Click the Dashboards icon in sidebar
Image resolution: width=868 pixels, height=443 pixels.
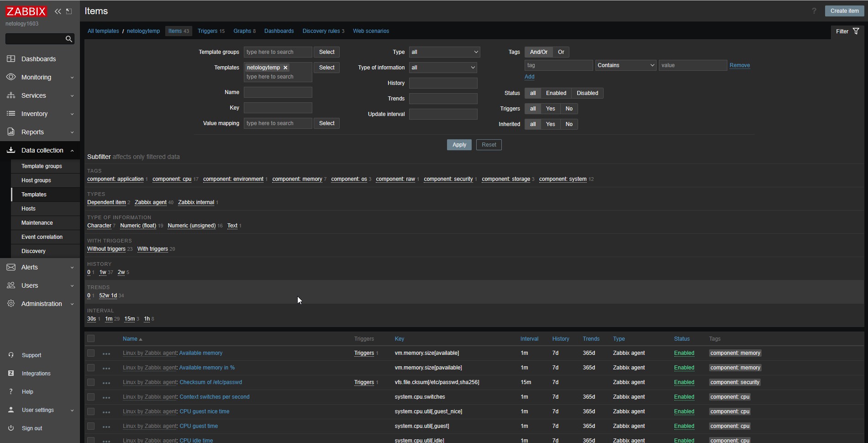(11, 59)
